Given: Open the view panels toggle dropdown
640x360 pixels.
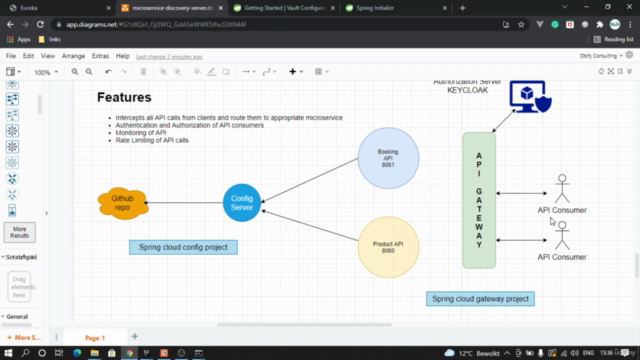Looking at the screenshot, I should click(x=13, y=72).
